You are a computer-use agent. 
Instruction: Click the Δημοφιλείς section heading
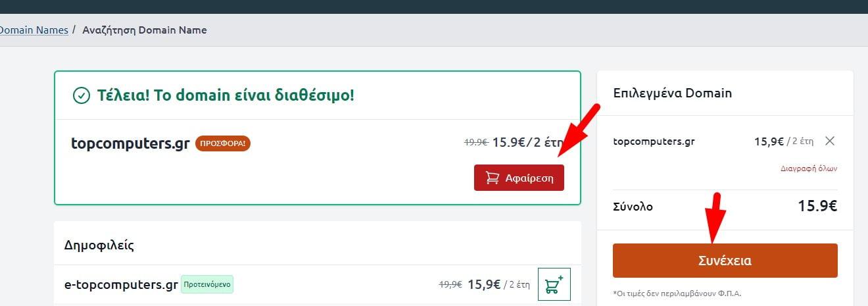[x=99, y=245]
